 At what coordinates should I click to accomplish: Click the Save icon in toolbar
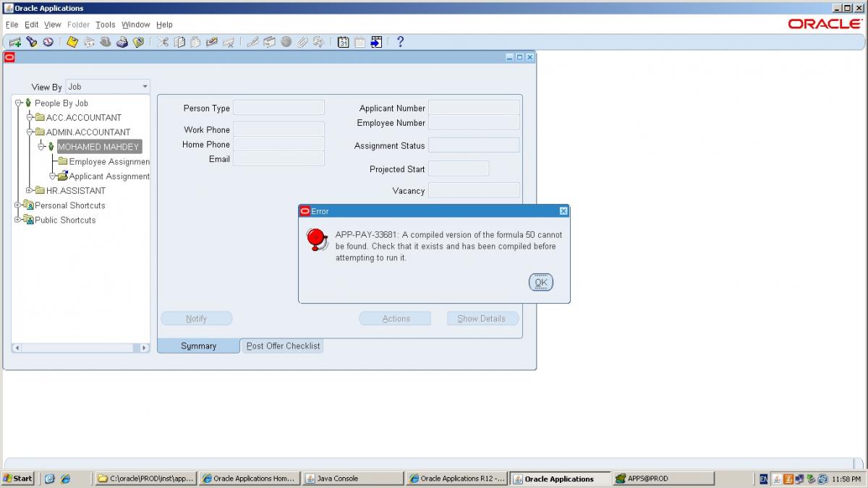point(72,42)
